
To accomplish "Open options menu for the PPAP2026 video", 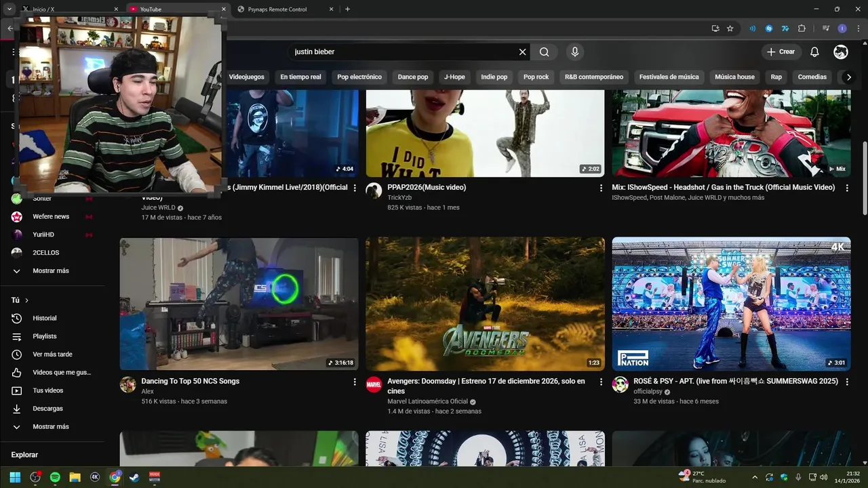I will tap(601, 188).
